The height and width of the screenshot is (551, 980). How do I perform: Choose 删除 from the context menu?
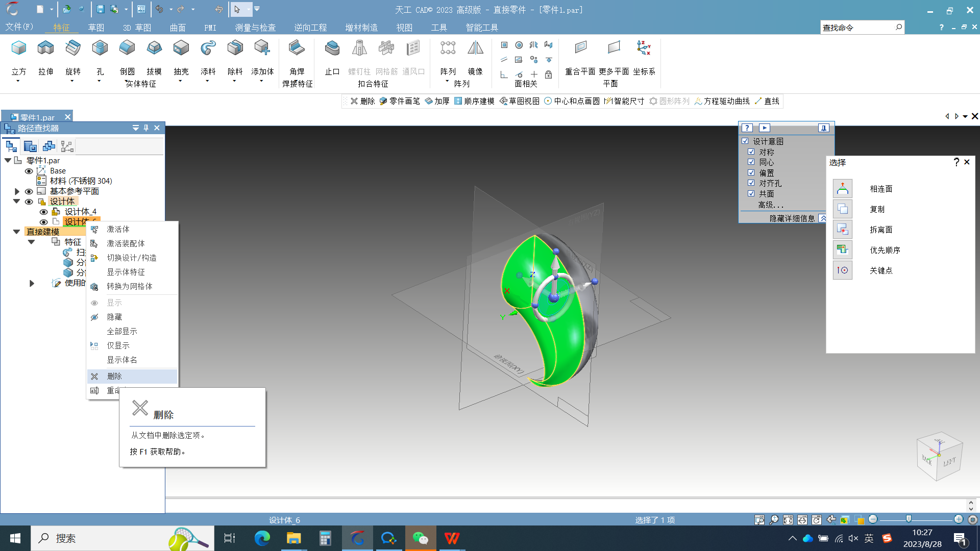click(x=114, y=377)
